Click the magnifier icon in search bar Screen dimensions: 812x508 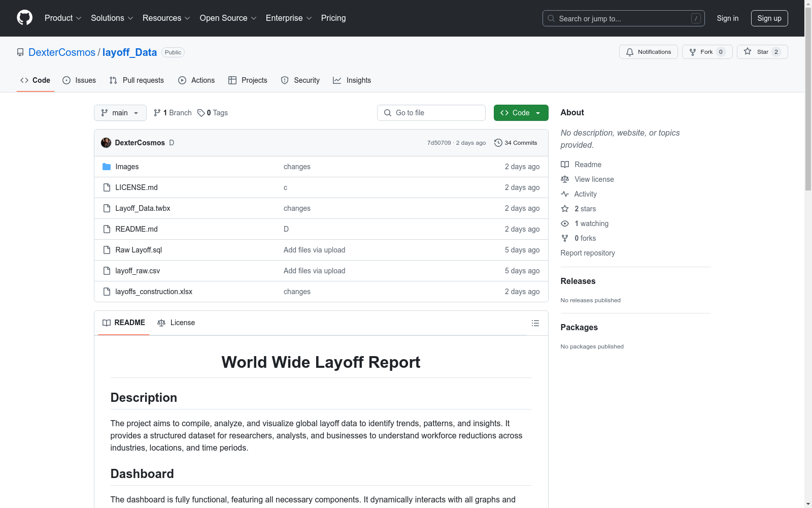click(551, 18)
